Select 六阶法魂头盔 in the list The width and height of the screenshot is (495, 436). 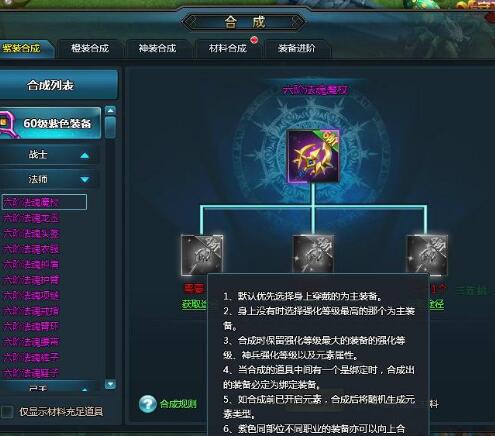click(x=31, y=233)
